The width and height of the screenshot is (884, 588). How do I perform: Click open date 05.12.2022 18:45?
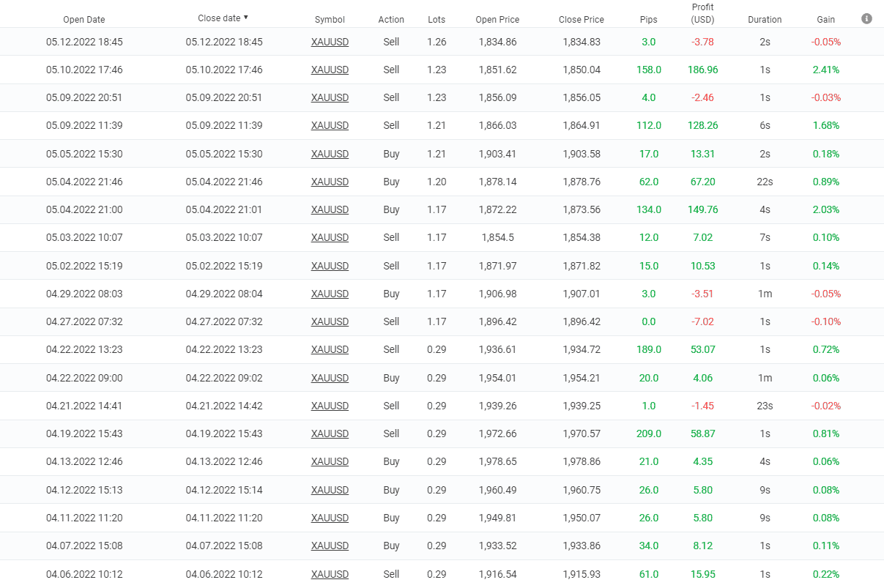(x=84, y=42)
